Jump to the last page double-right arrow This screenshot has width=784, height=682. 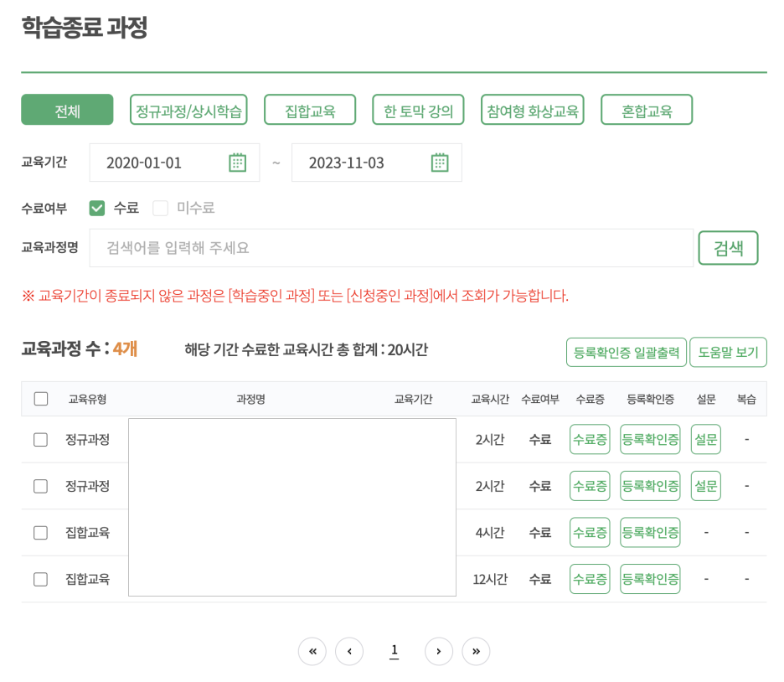[476, 651]
